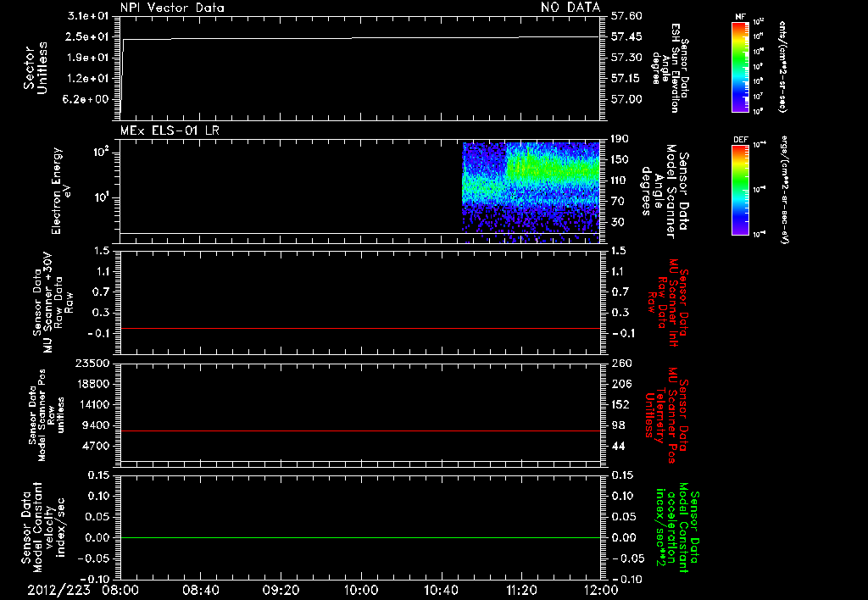
Task: Click the "57.00" Sun Elevation tick label
Action: (x=626, y=99)
